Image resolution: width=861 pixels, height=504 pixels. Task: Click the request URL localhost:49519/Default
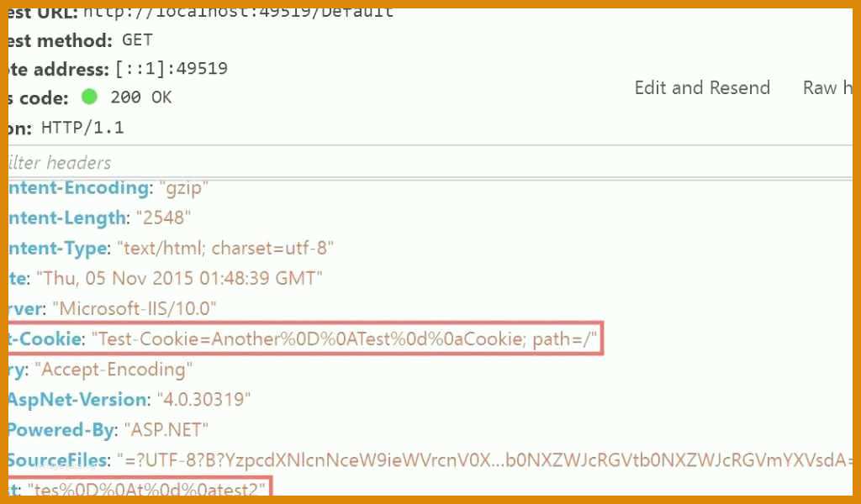pyautogui.click(x=238, y=12)
